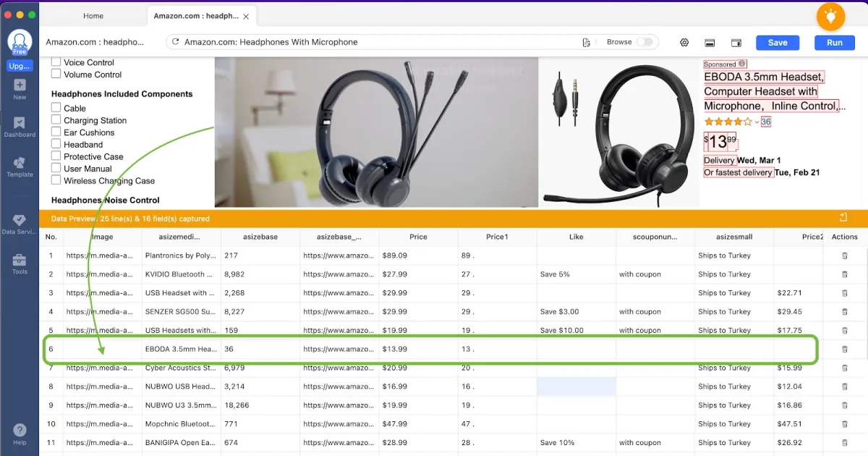
Task: Click the export icon in Data Preview bar
Action: pos(843,218)
